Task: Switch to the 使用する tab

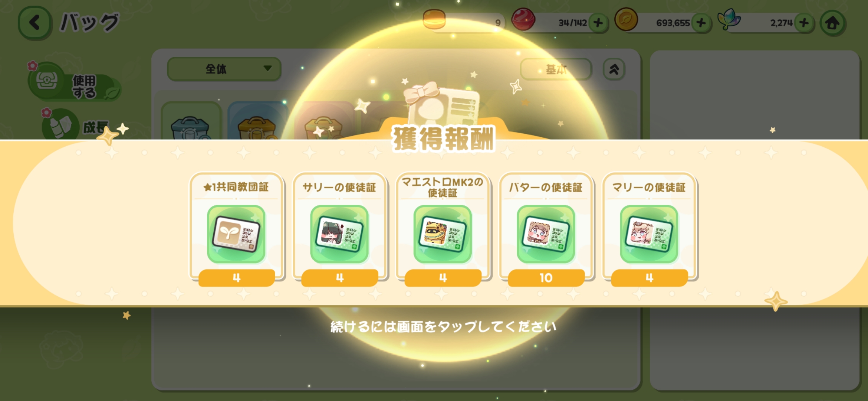Action: tap(74, 82)
